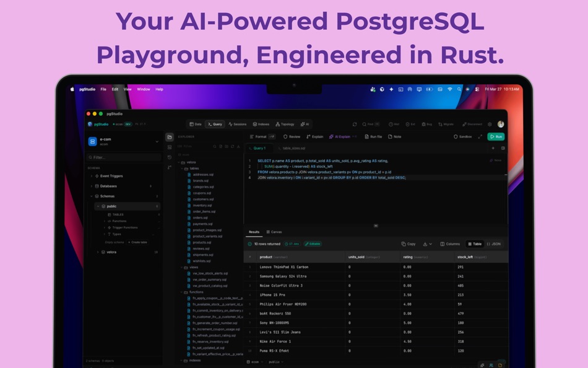Click the schema Filter input field

[x=124, y=157]
